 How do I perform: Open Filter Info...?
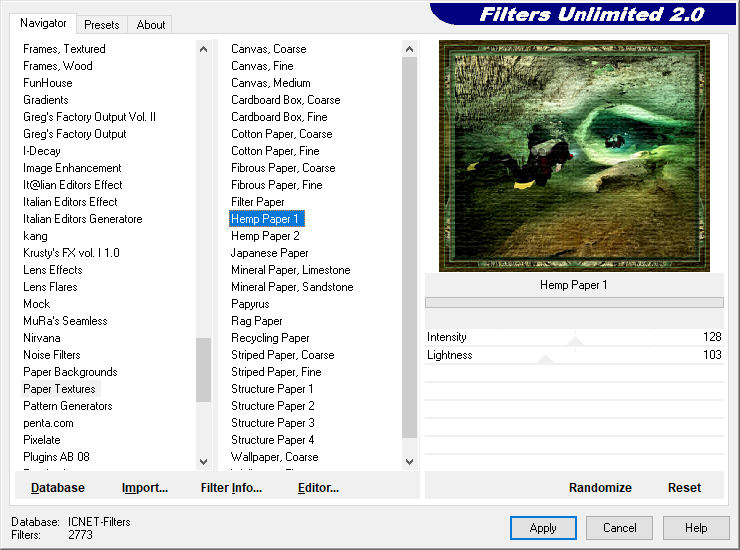pyautogui.click(x=231, y=487)
